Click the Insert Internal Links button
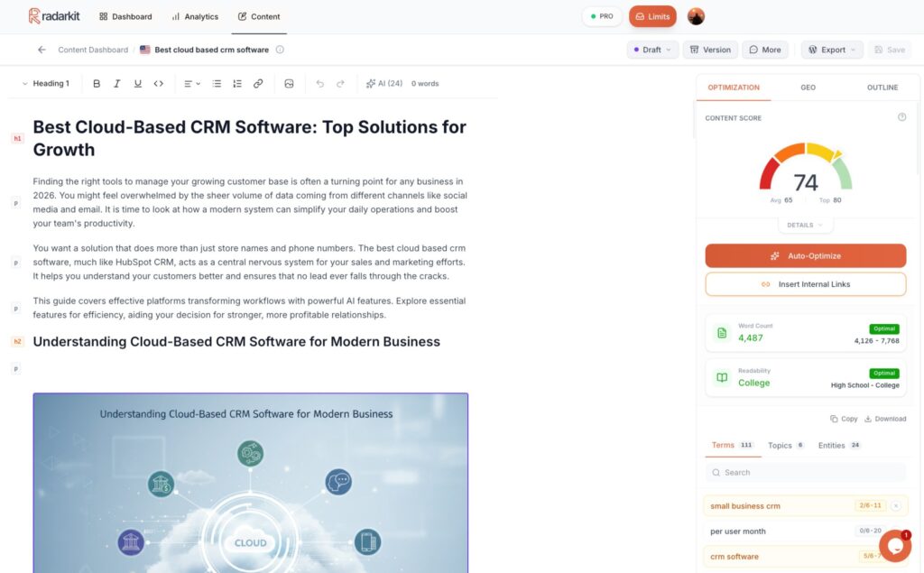Viewport: 924px width, 573px height. point(805,284)
